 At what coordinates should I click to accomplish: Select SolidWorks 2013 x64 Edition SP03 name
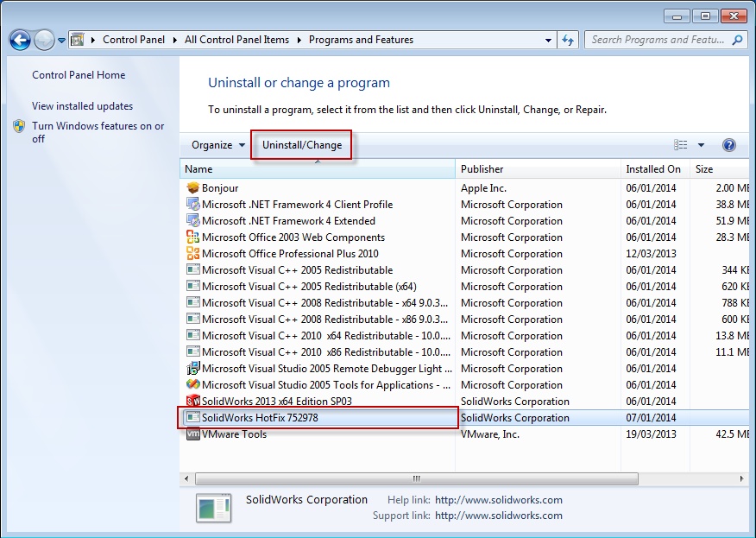click(x=277, y=402)
